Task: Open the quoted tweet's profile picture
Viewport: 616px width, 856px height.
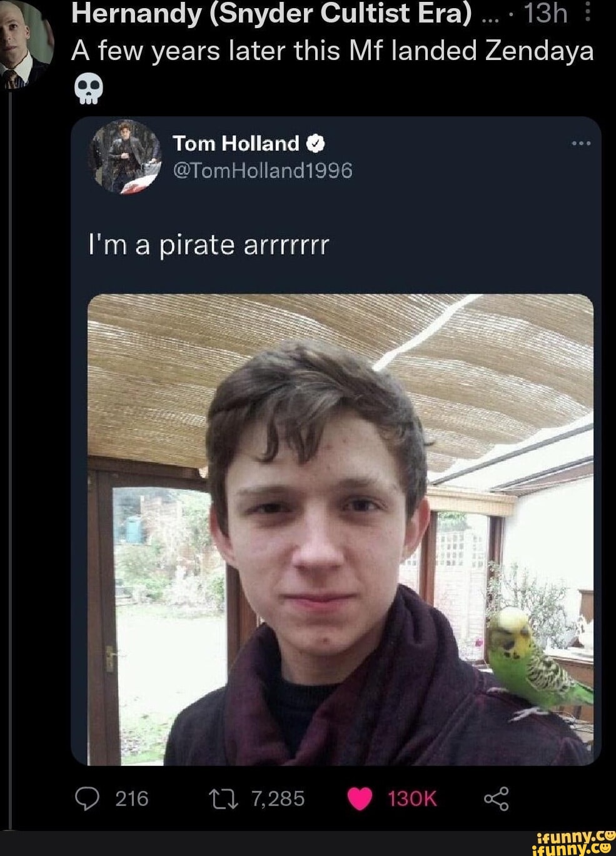Action: (126, 156)
